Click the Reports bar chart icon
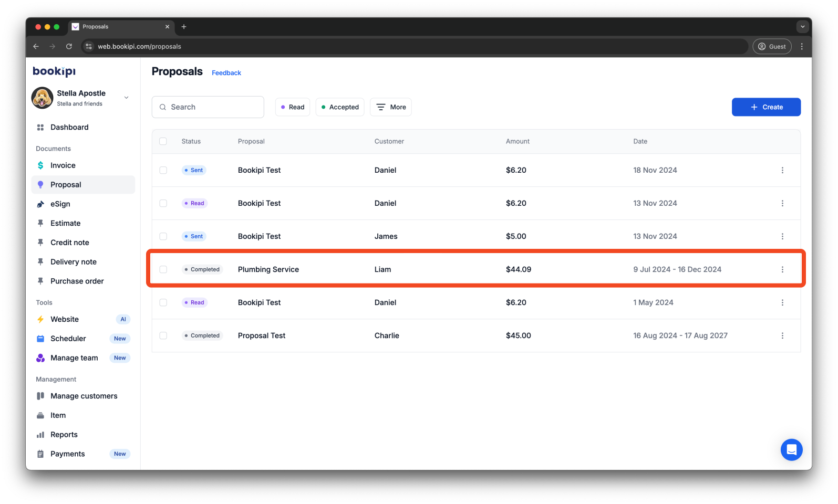Image resolution: width=838 pixels, height=504 pixels. pyautogui.click(x=40, y=435)
